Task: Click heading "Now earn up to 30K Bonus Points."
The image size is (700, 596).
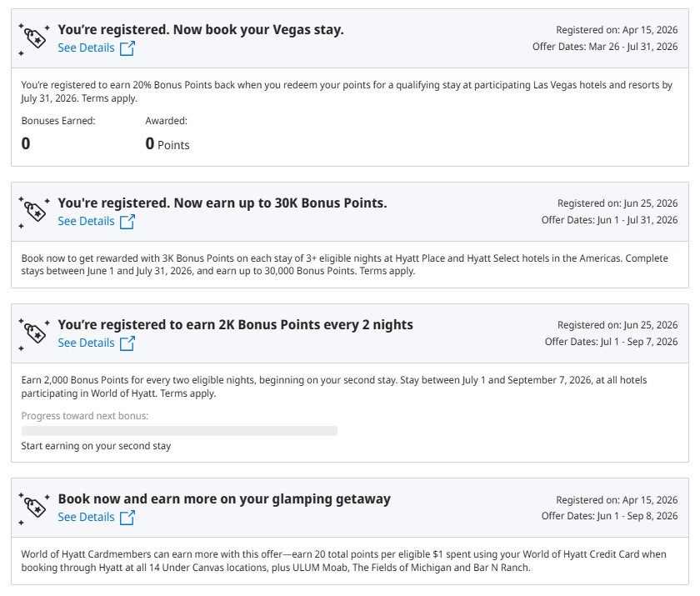Action: click(x=280, y=203)
